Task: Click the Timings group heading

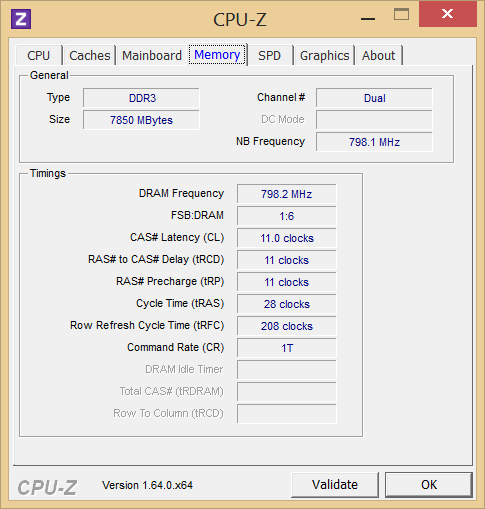Action: coord(48,173)
